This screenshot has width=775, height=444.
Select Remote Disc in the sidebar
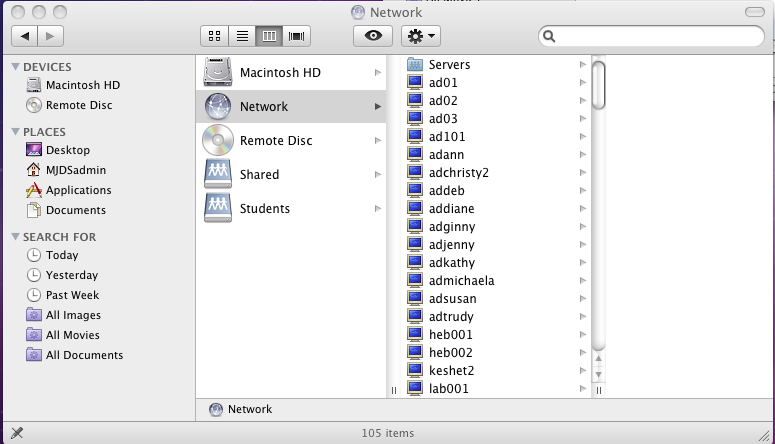pos(69,105)
